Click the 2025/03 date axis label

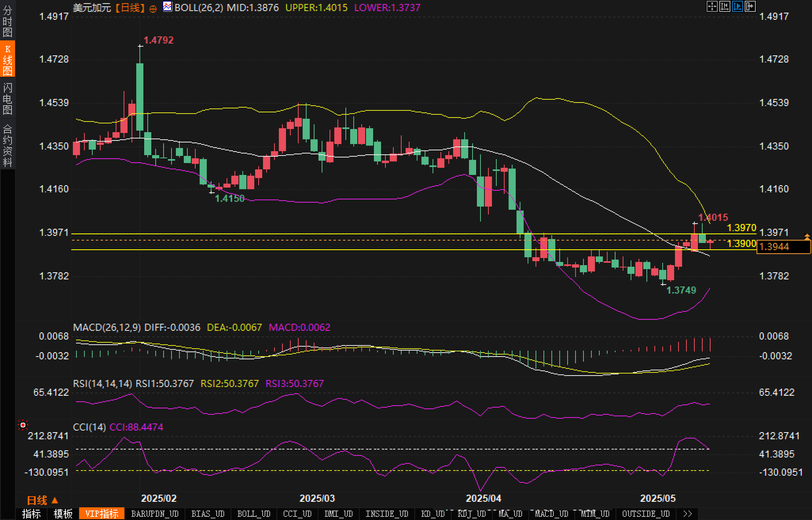[317, 498]
